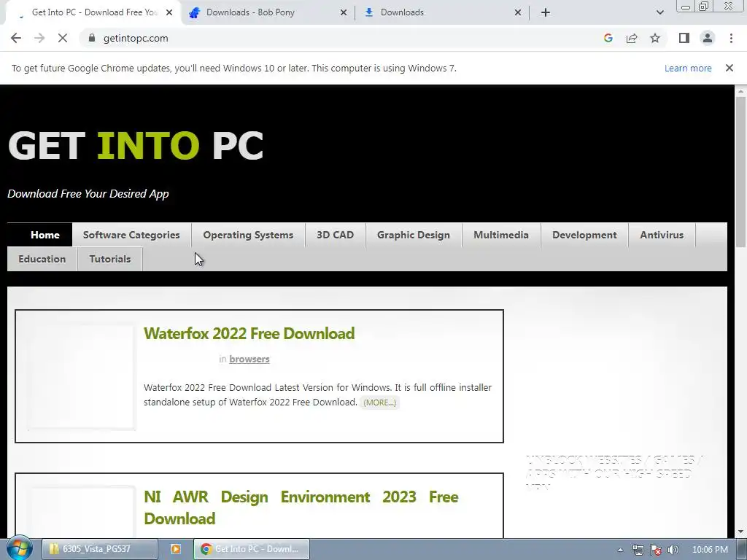Click the Google icon in address bar
Screen dimensions: 747x560
(608, 38)
